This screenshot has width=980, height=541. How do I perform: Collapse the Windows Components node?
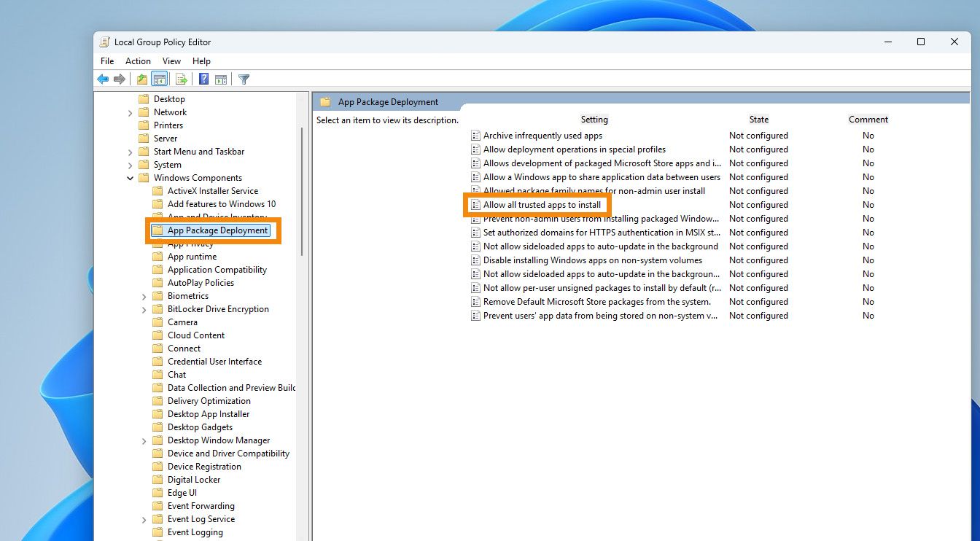click(130, 178)
